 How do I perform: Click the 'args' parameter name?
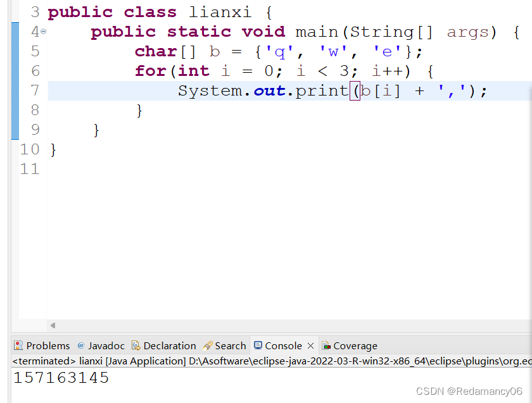(x=467, y=32)
